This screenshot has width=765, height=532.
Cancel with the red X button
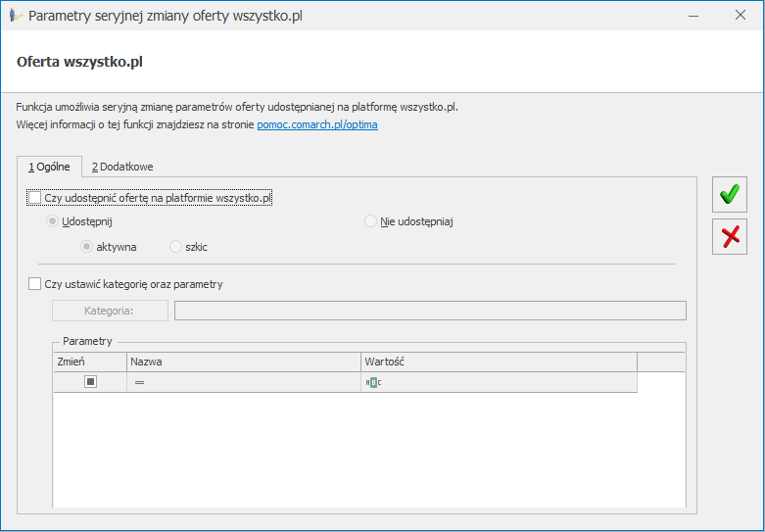[x=730, y=237]
